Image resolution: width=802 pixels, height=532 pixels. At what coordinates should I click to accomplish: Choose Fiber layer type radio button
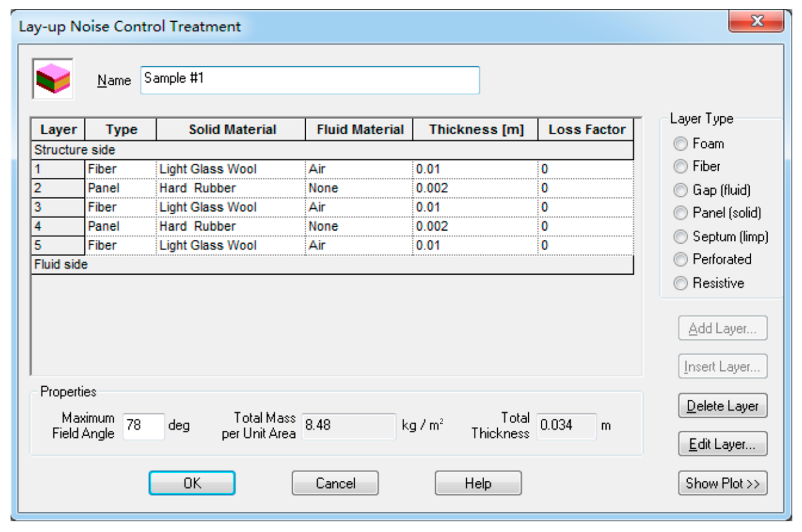[680, 166]
